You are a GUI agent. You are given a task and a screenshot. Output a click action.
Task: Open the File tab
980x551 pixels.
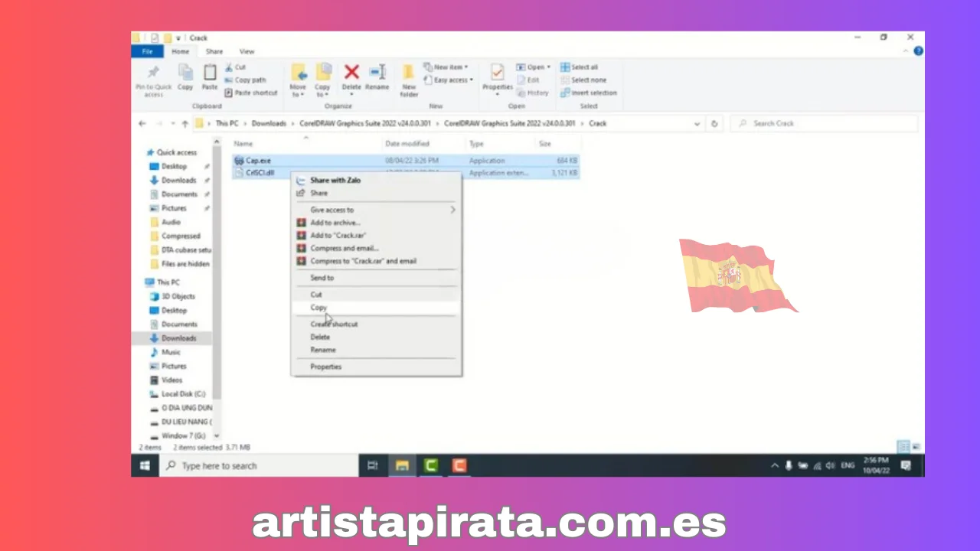pyautogui.click(x=147, y=51)
